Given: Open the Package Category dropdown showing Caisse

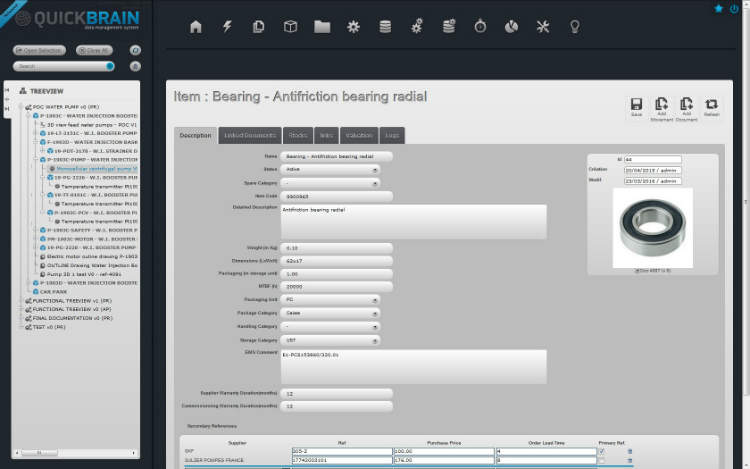Looking at the screenshot, I should coord(330,313).
